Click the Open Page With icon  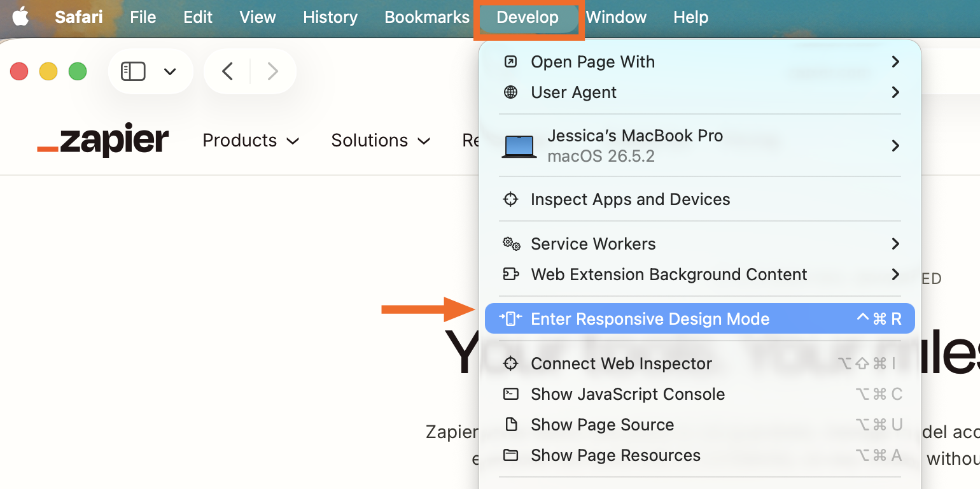[510, 62]
